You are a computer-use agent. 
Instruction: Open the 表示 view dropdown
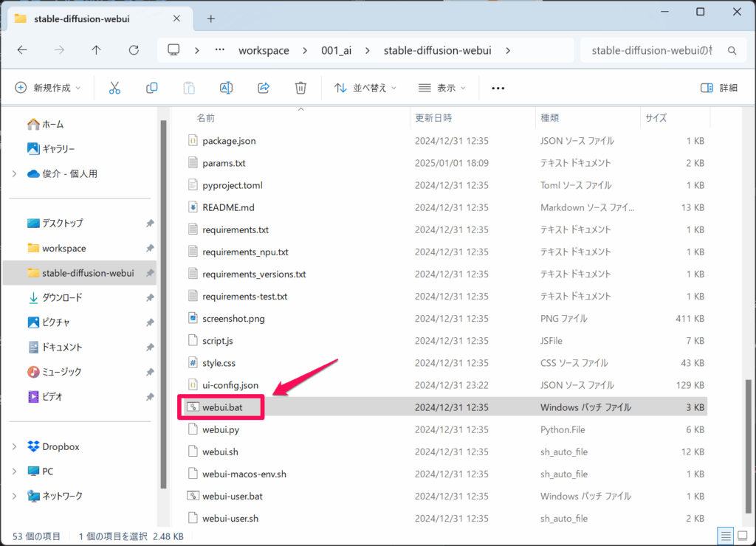pos(441,88)
